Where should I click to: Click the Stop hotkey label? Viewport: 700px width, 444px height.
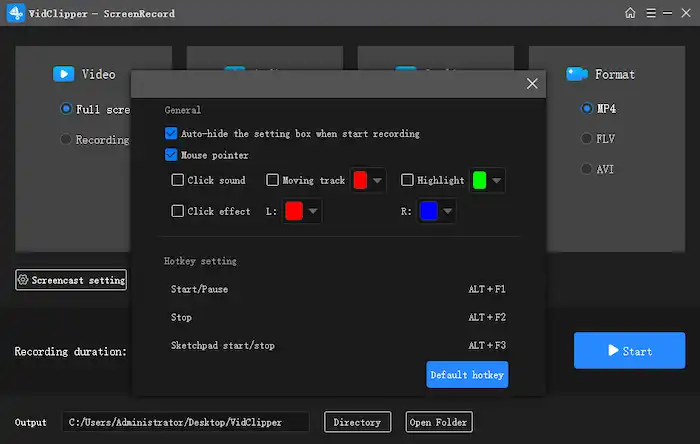181,317
